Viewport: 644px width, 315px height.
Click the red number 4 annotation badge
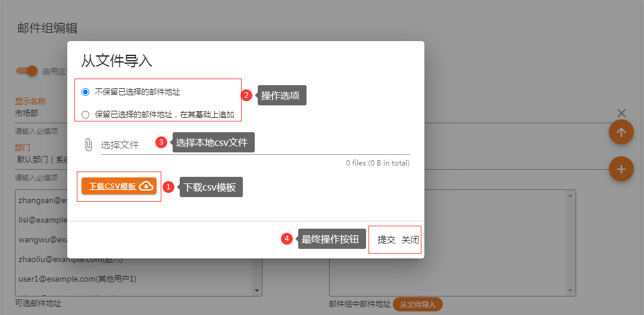(x=287, y=239)
